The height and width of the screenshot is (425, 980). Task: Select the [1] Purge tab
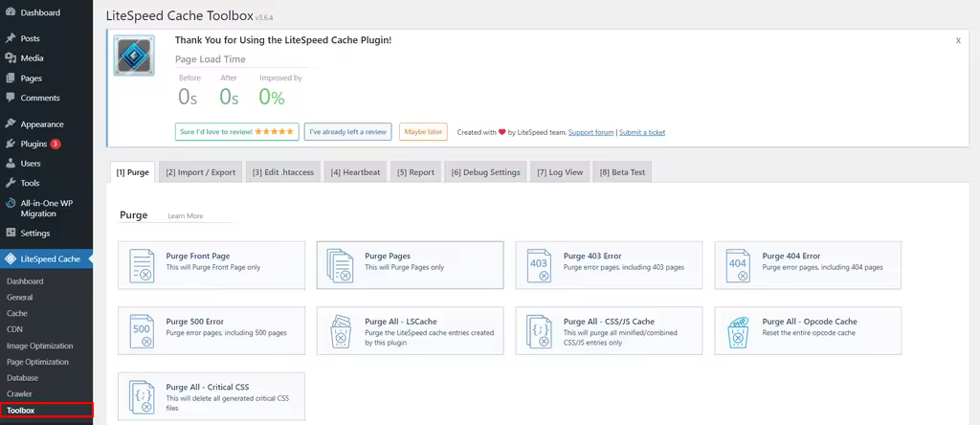(x=132, y=172)
